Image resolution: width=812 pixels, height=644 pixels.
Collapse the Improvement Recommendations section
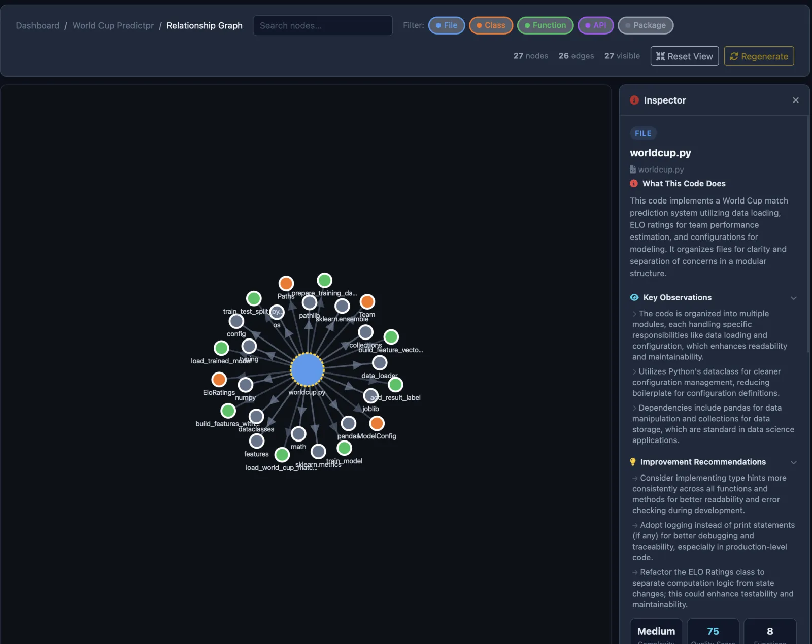794,462
